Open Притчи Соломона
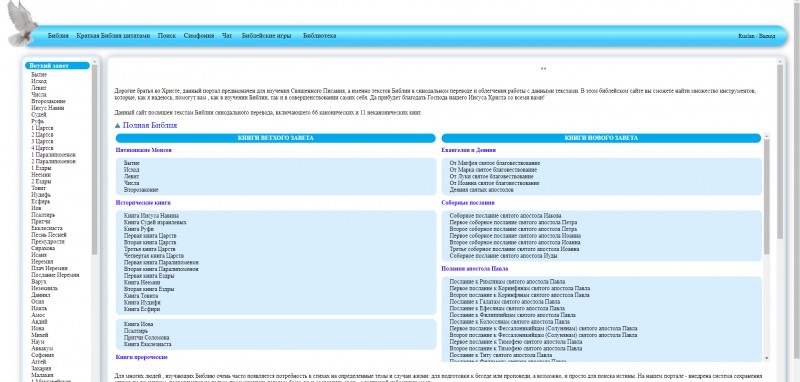This screenshot has width=800, height=382. click(x=147, y=338)
